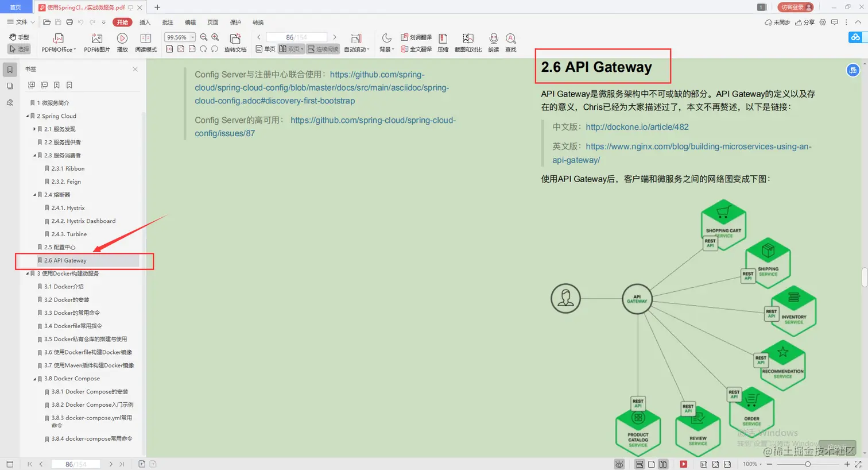Open the 批注 annotation tab
The image size is (868, 470).
click(x=167, y=22)
